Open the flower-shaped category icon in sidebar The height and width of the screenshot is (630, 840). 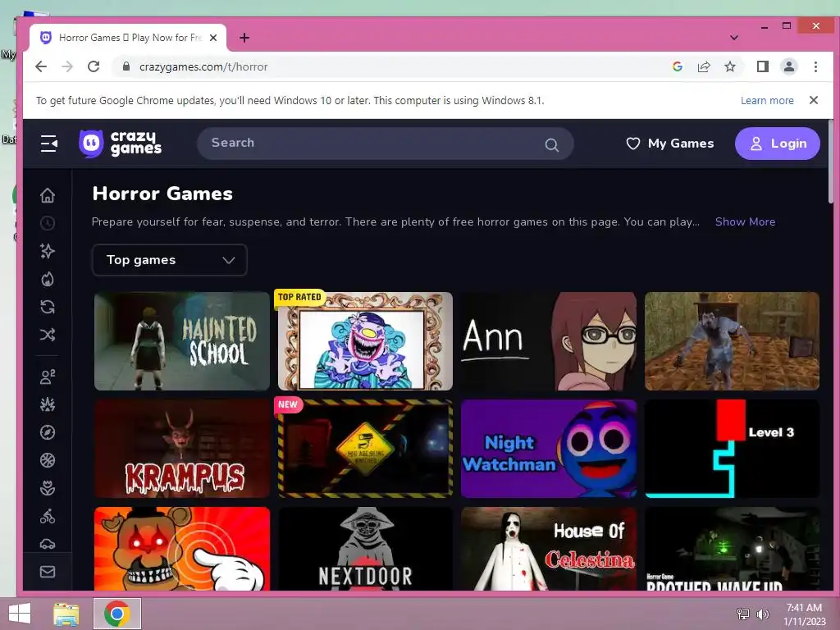(x=48, y=488)
